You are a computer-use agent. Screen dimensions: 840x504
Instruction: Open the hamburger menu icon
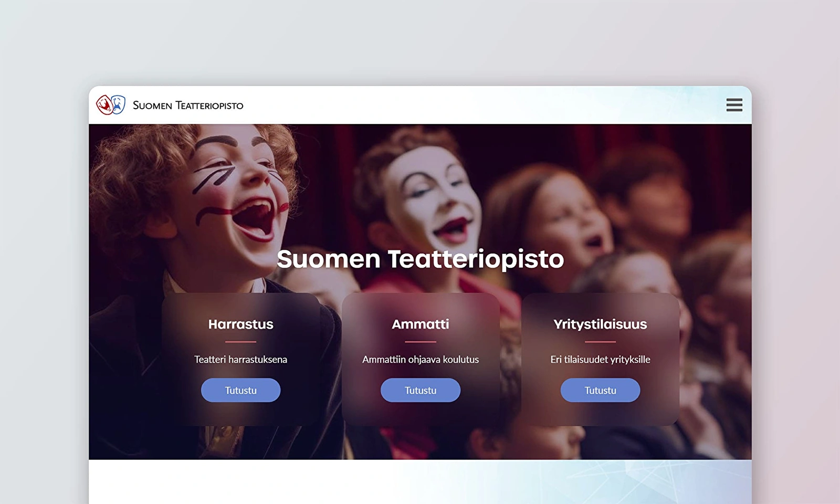[x=734, y=105]
